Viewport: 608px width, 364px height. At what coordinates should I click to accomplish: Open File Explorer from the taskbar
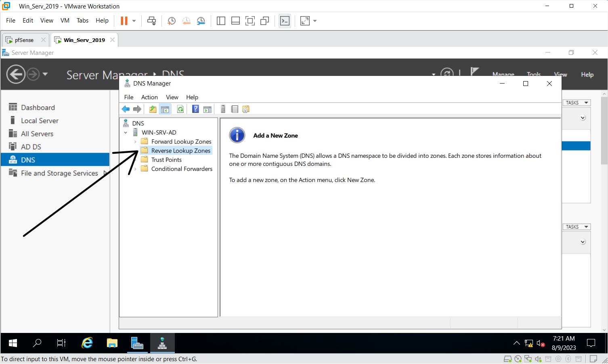point(112,343)
